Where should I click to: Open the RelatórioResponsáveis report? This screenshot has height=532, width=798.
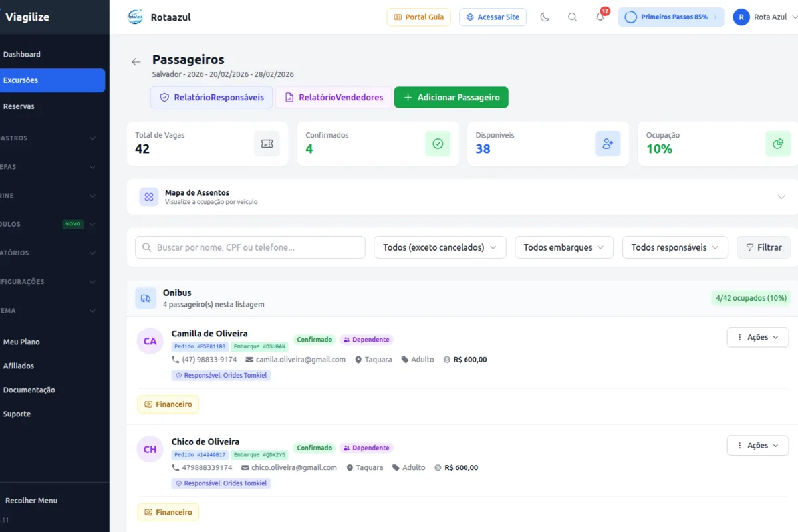(x=211, y=97)
